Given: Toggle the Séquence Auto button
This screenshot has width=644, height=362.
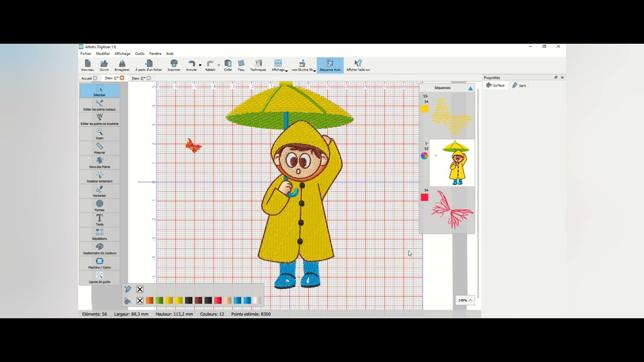Looking at the screenshot, I should (x=330, y=65).
